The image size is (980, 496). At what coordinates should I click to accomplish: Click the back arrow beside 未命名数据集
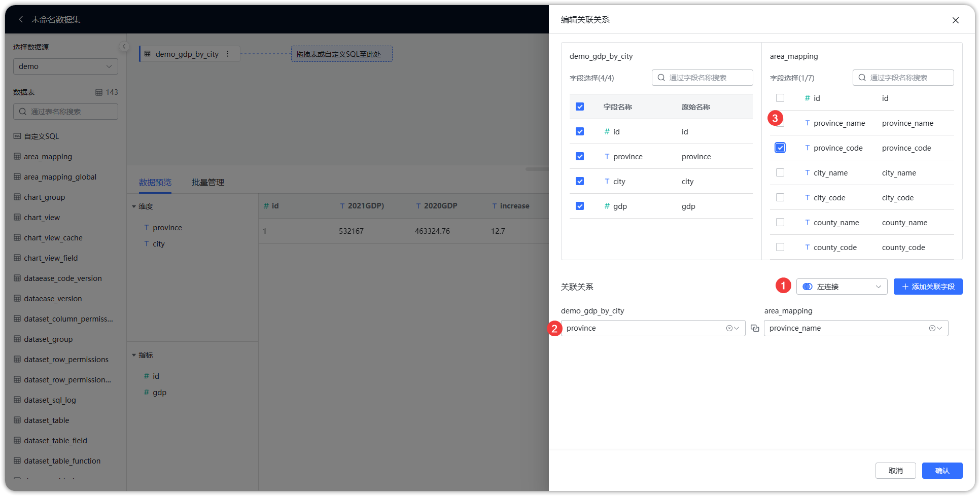(x=21, y=19)
